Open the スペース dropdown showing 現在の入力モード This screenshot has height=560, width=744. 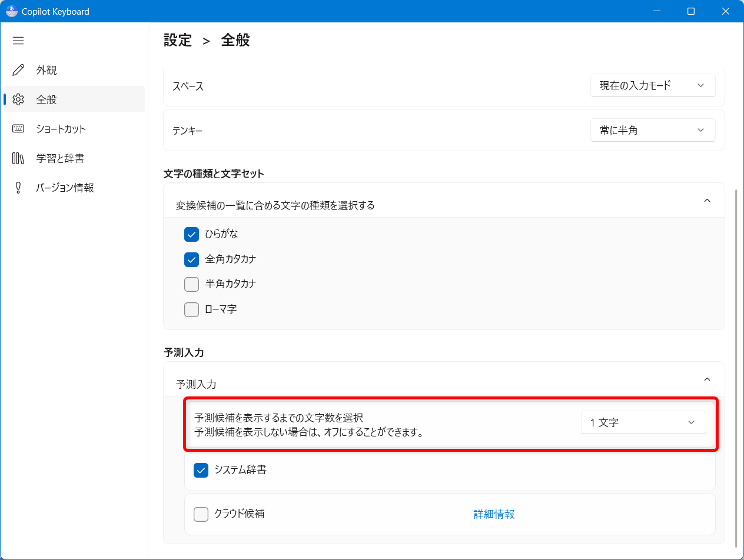[653, 85]
